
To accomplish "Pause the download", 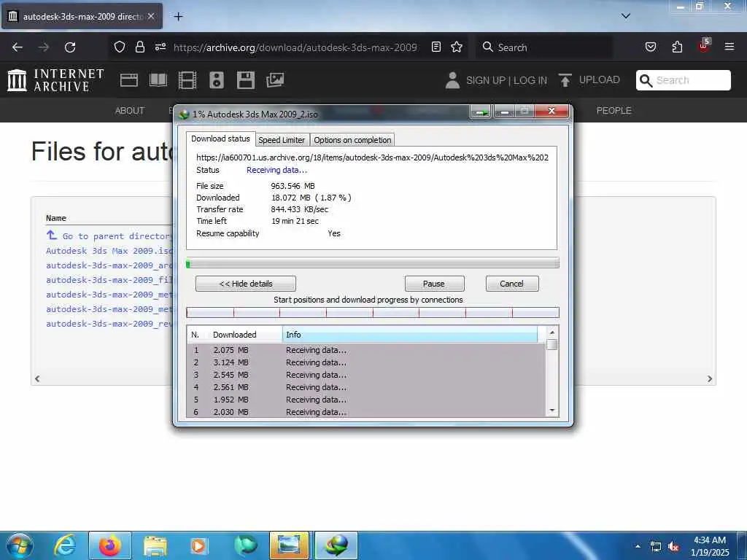I will point(434,284).
